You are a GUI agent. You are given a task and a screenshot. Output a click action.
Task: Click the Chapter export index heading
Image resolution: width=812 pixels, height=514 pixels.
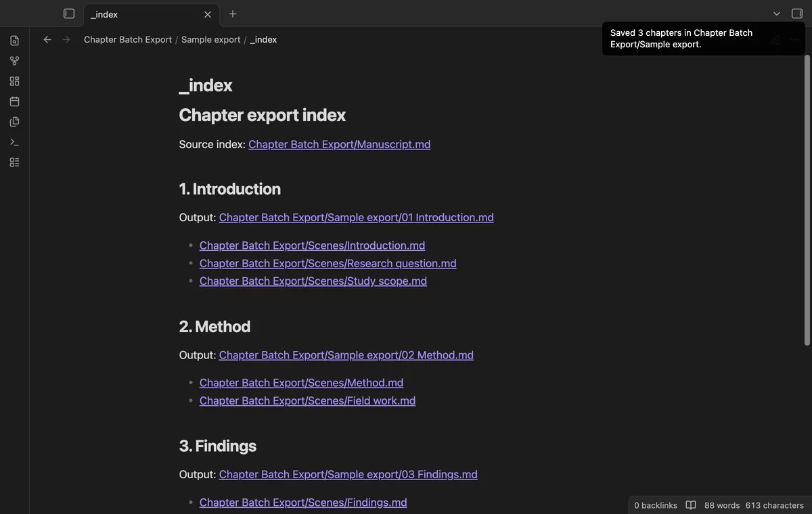click(263, 115)
